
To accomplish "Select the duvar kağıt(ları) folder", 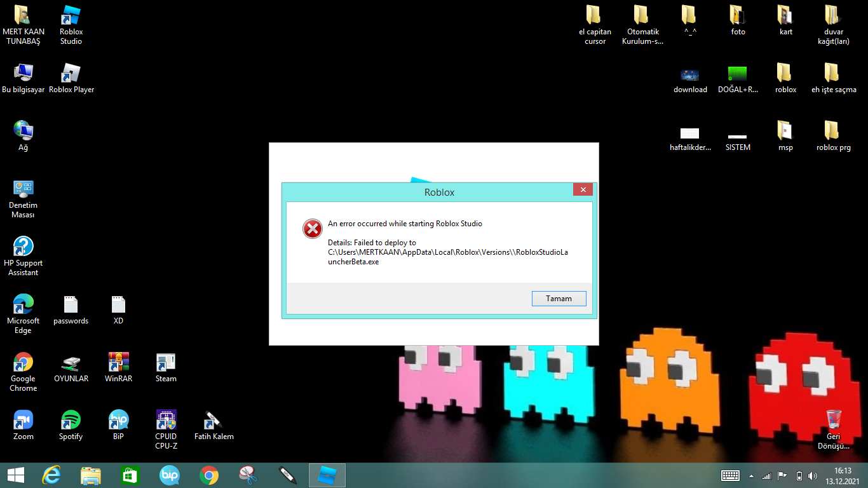I will click(833, 25).
